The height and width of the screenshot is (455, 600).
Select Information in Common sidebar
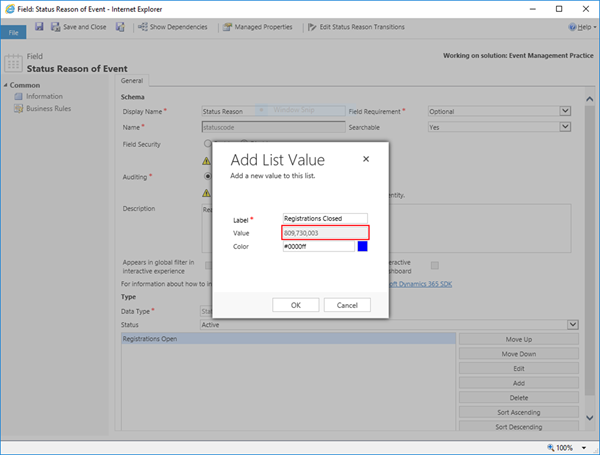(44, 96)
